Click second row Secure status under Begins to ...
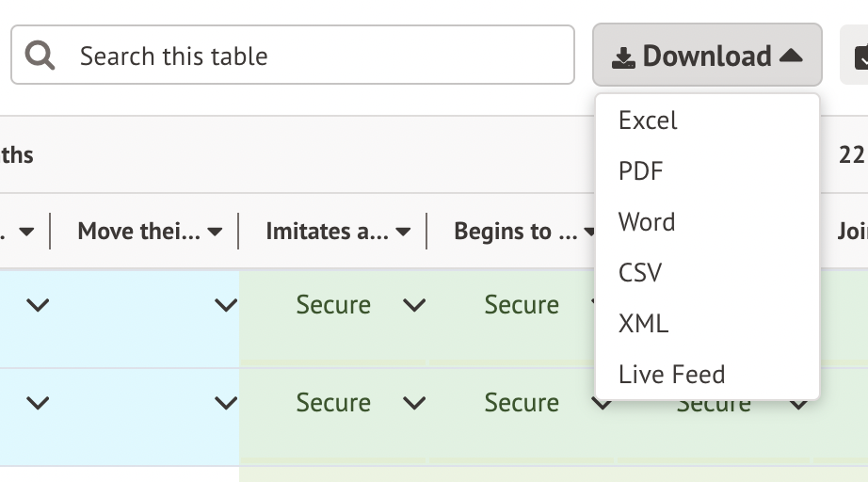 522,403
